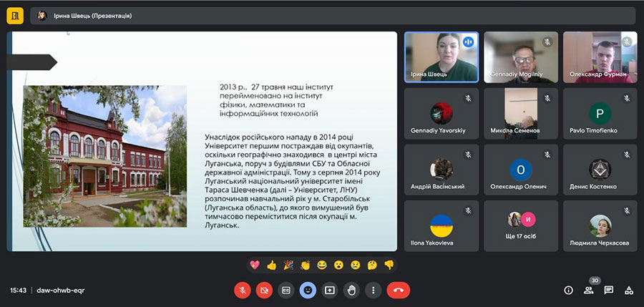Show the participants list panel
Image resolution: width=644 pixels, height=307 pixels.
[x=588, y=290]
